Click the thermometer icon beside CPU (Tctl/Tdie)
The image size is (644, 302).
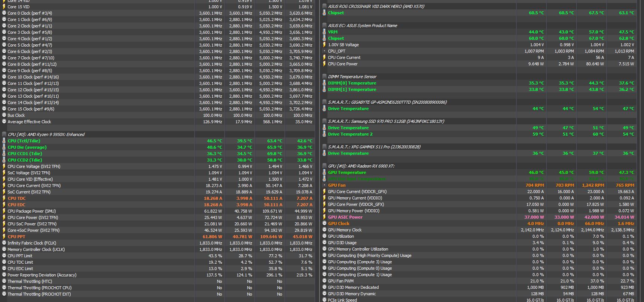coord(4,141)
